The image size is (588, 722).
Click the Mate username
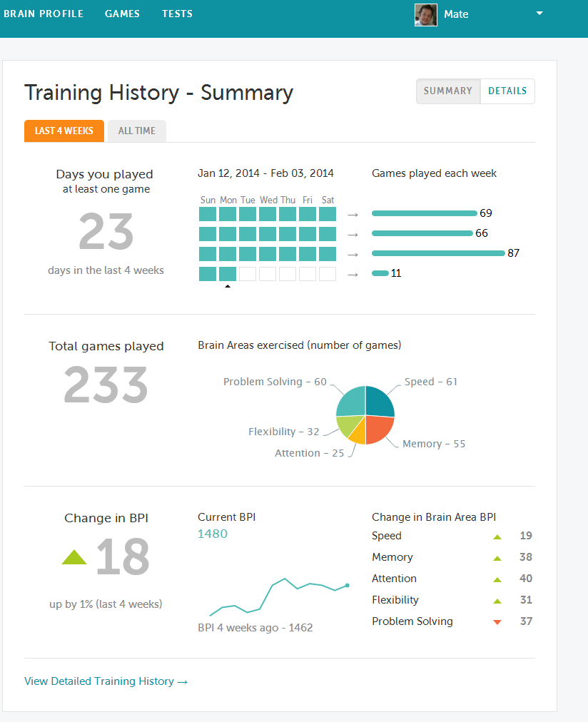pyautogui.click(x=456, y=14)
